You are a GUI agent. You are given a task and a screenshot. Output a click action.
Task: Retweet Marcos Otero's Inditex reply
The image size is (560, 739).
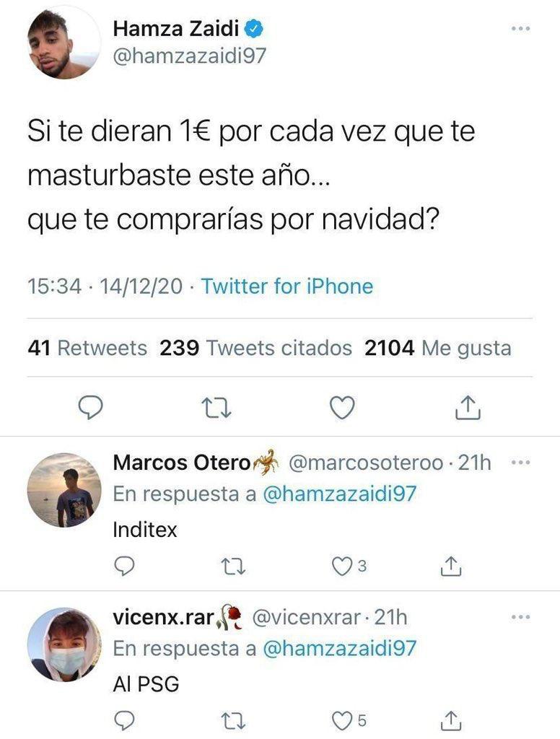click(234, 567)
